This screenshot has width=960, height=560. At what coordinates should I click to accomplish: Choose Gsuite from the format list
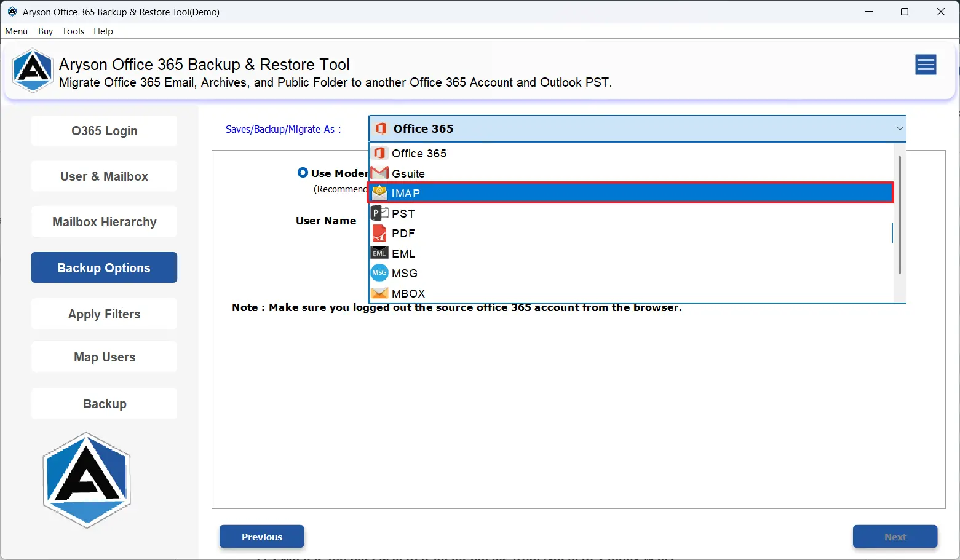coord(631,173)
